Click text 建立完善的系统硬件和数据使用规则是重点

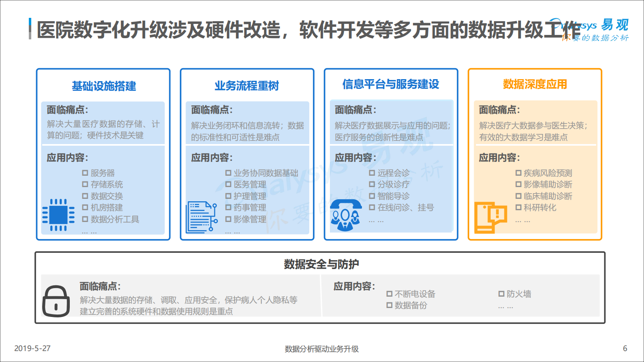(x=156, y=311)
